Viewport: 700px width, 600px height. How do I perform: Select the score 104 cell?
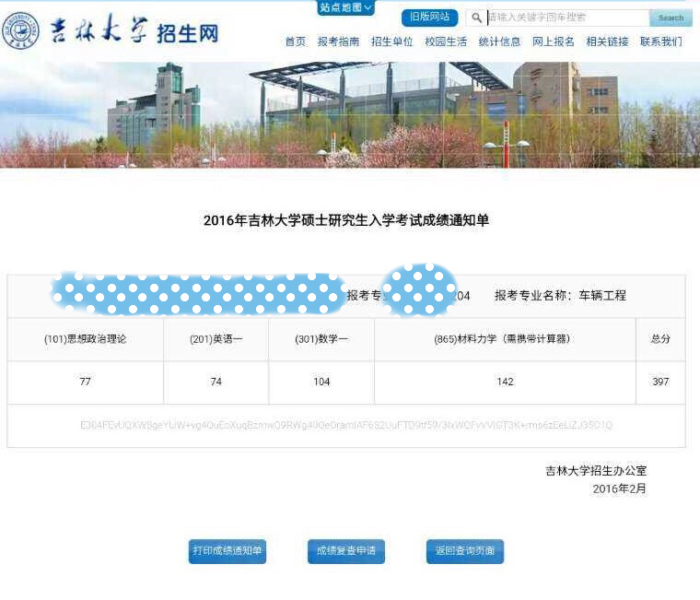pyautogui.click(x=321, y=382)
